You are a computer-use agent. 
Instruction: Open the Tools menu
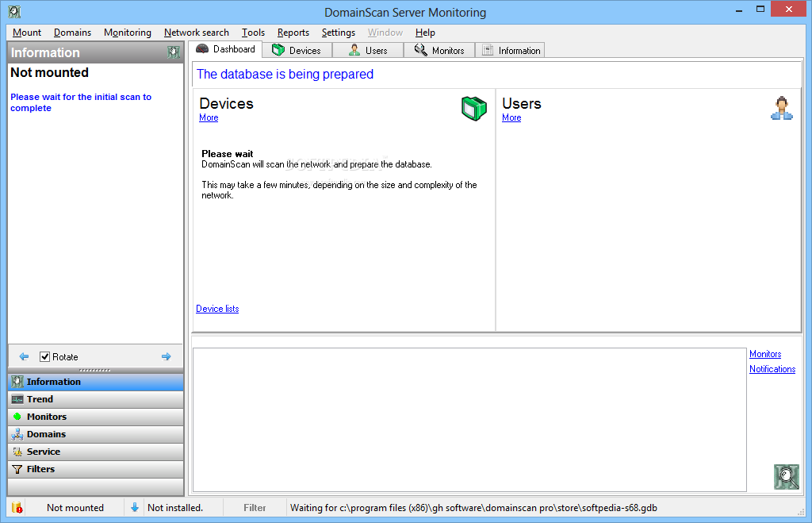tap(253, 32)
